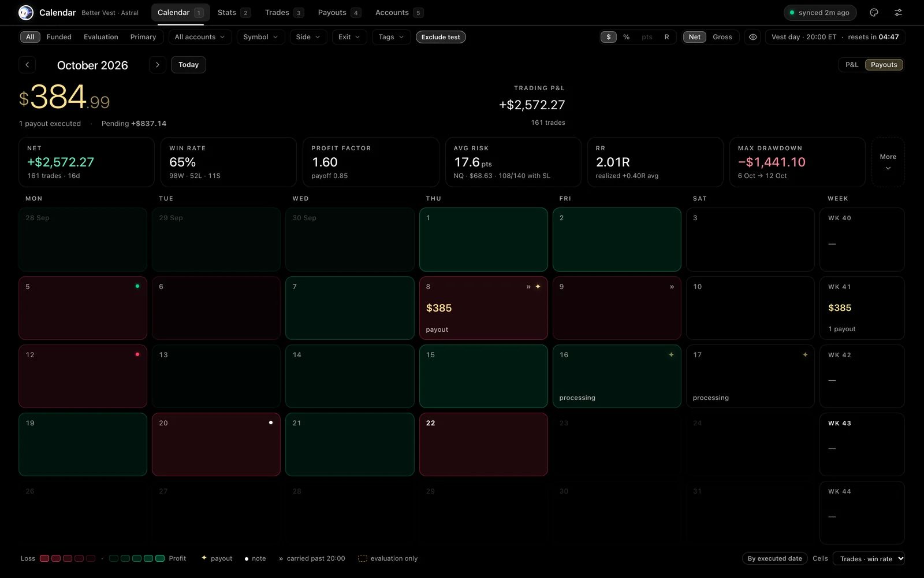Screen dimensions: 924x578
Task: Switch calendar view to P&L
Action: pos(852,65)
